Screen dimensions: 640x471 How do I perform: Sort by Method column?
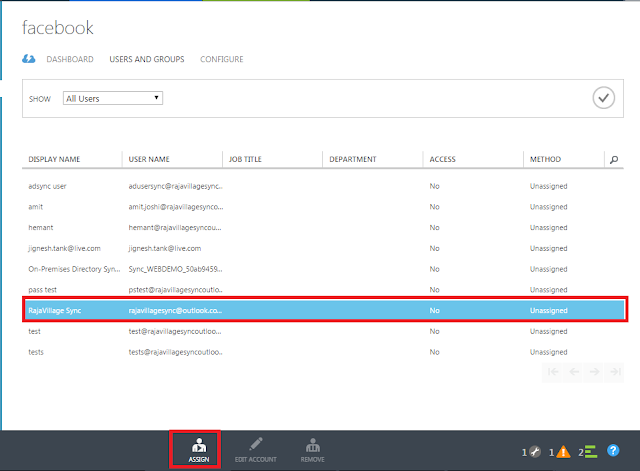[x=545, y=159]
